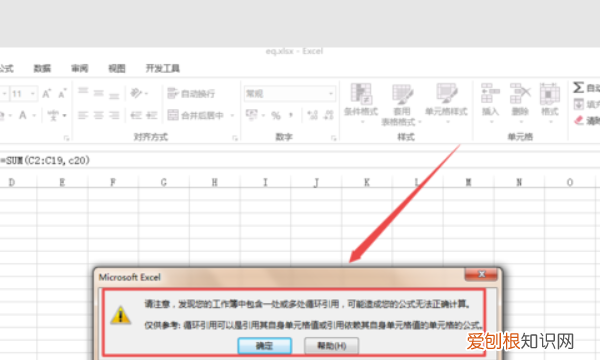Image resolution: width=600 pixels, height=360 pixels.
Task: Click the AutoSum sigma icon
Action: coord(578,87)
